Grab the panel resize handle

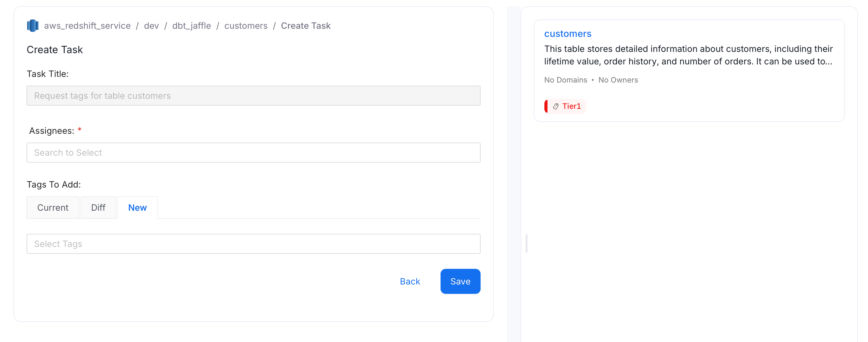coord(526,243)
